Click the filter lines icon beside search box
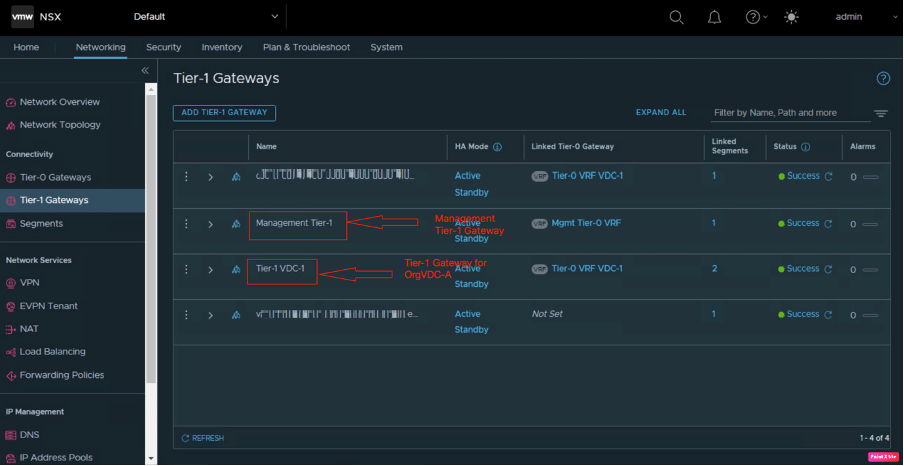Image resolution: width=904 pixels, height=466 pixels. [x=881, y=113]
